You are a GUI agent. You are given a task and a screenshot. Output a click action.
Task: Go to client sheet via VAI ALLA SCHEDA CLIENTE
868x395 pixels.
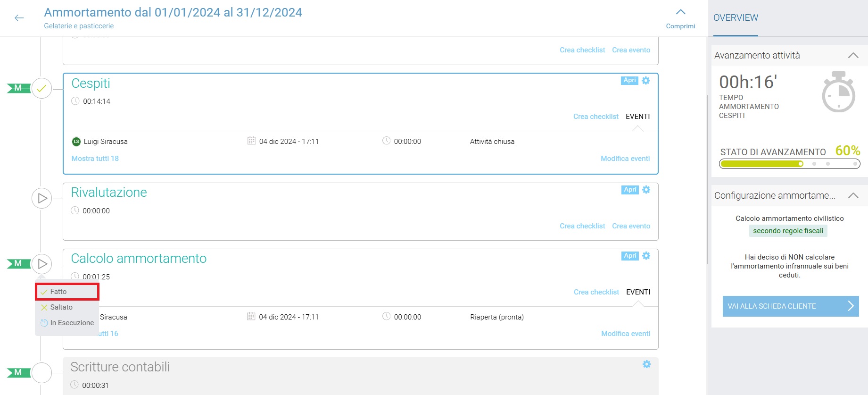[791, 306]
